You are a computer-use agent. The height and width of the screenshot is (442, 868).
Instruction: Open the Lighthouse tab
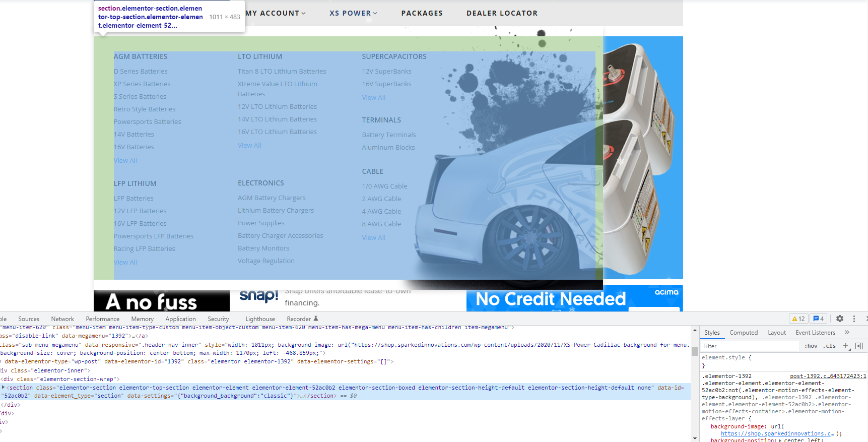[260, 319]
